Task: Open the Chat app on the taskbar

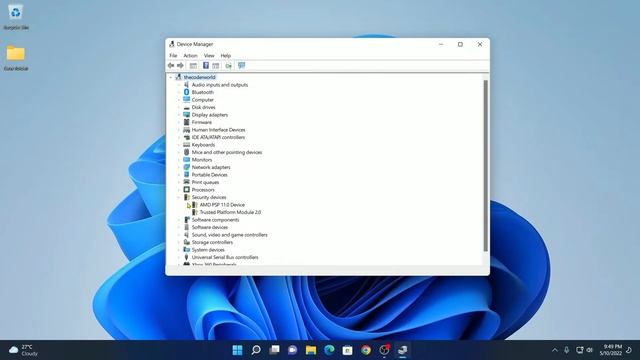Action: (293, 350)
